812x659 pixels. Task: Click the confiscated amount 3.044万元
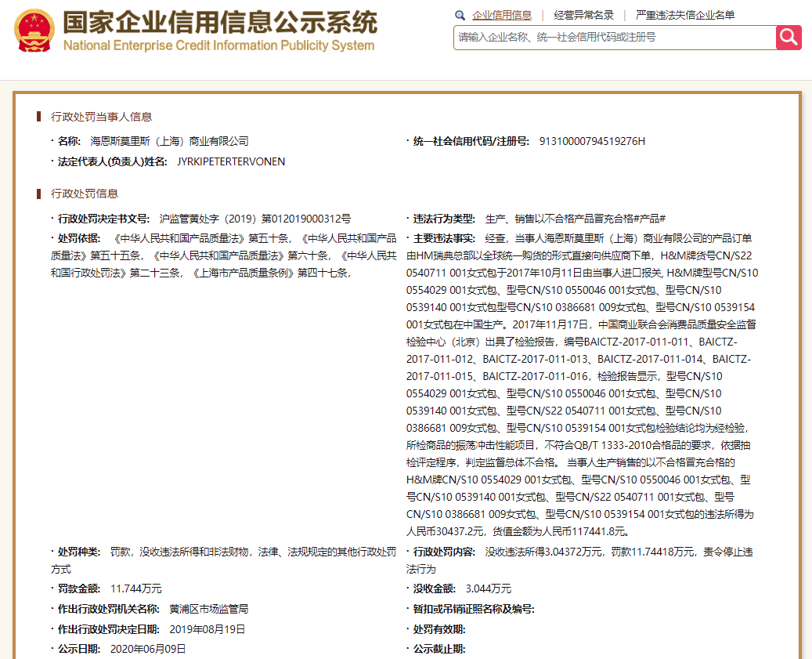click(x=489, y=588)
